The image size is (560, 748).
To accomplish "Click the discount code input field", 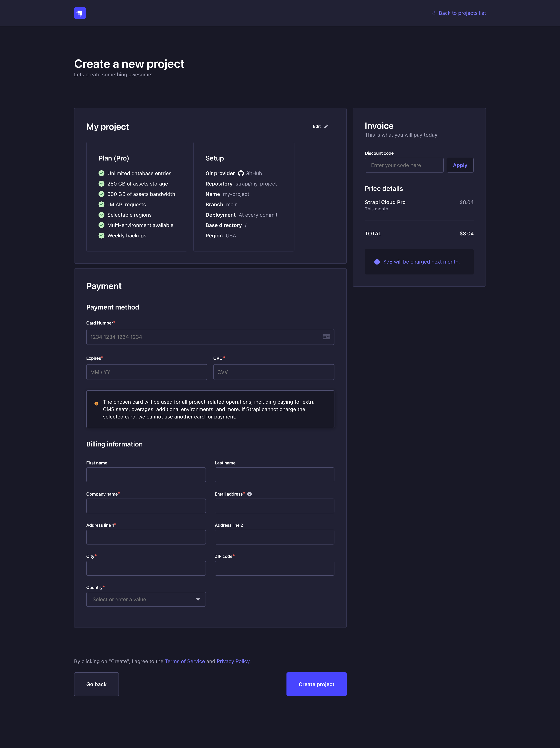I will coord(404,165).
